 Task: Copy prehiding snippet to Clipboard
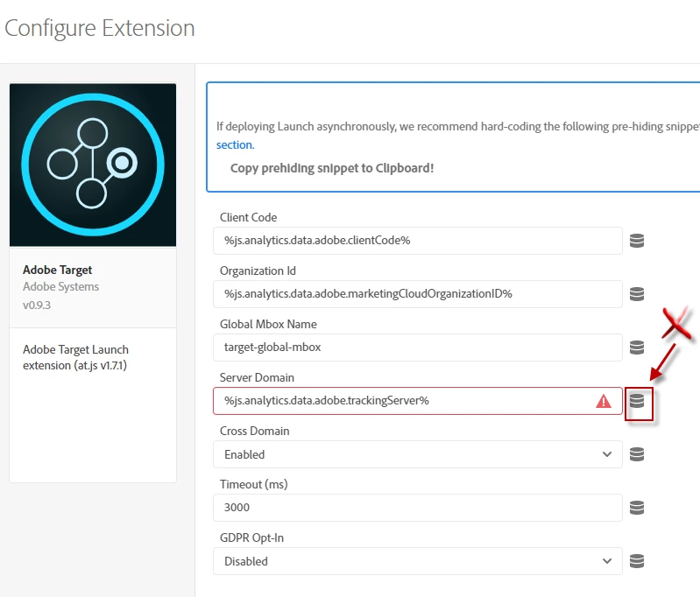coord(332,168)
